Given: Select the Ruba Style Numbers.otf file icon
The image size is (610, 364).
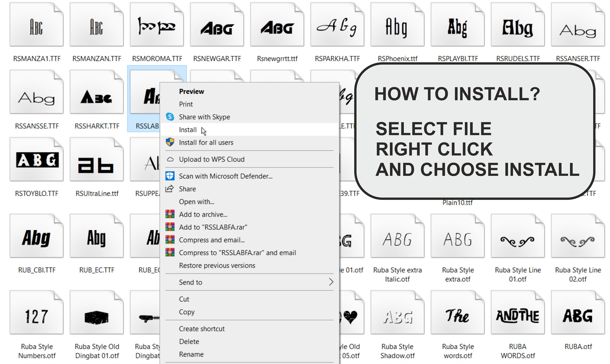Looking at the screenshot, I should 37,313.
